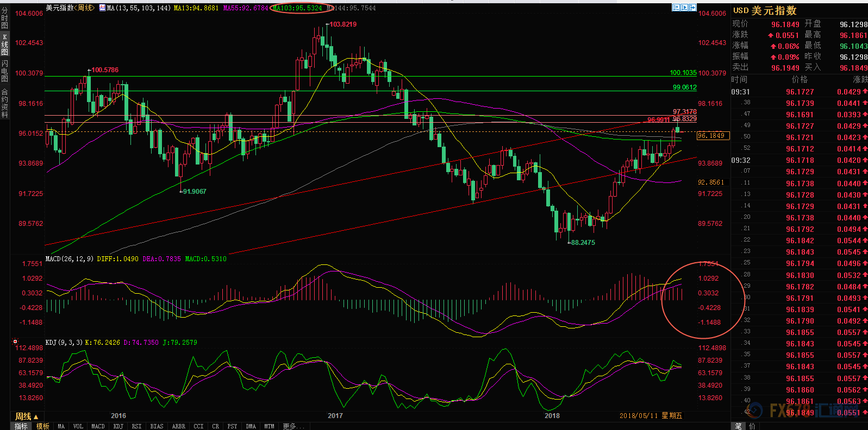868x430 pixels.
Task: Click the 涨幅 0.06% value
Action: (785, 46)
